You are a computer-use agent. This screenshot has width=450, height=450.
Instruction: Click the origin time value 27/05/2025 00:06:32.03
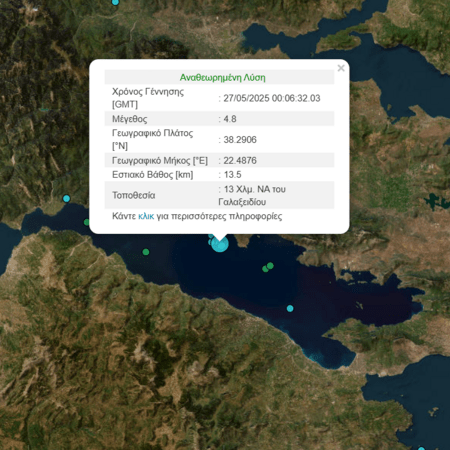[x=272, y=98]
